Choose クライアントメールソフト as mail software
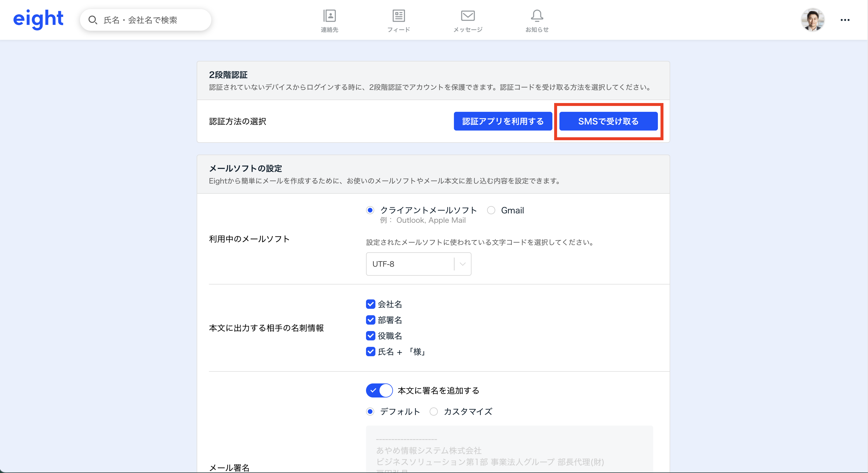The height and width of the screenshot is (473, 868). pyautogui.click(x=370, y=210)
